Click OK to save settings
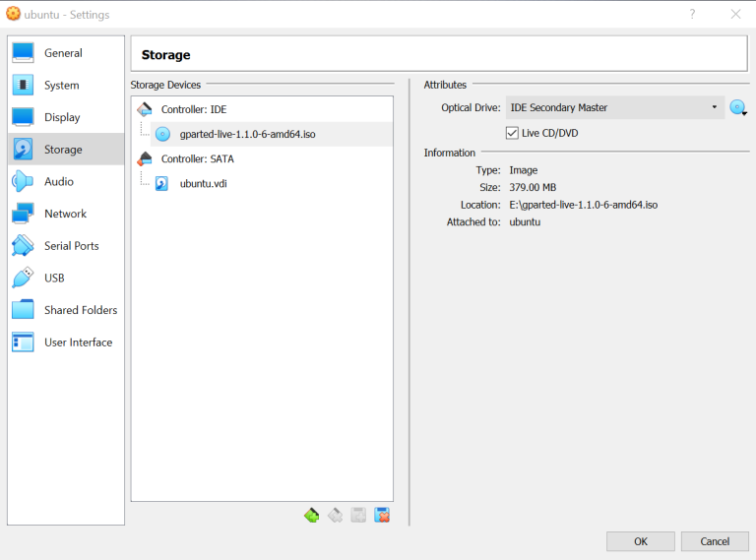Viewport: 756px width, 560px height. pos(640,541)
